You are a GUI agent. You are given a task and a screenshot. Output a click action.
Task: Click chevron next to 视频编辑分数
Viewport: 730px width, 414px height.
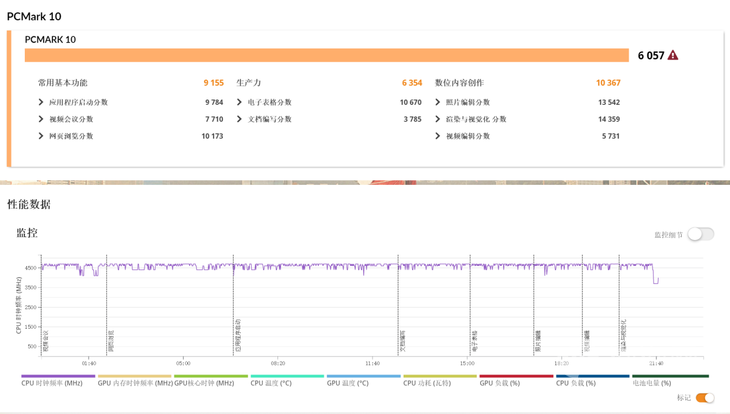pyautogui.click(x=438, y=136)
